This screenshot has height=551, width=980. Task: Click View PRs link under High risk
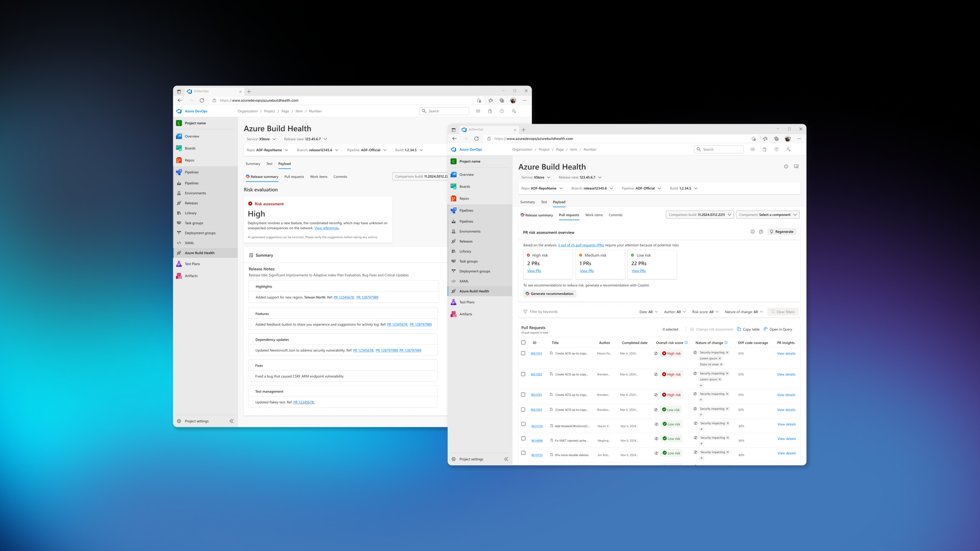[534, 271]
